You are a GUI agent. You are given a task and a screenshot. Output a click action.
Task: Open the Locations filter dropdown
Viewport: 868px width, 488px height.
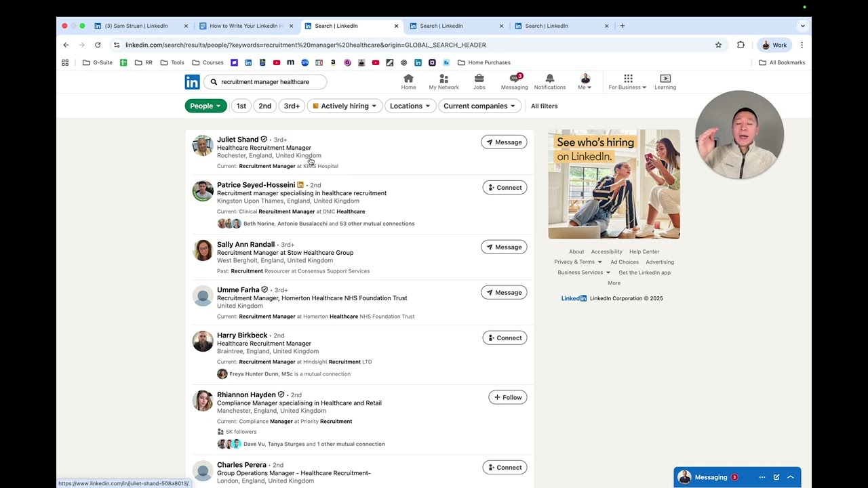point(410,106)
